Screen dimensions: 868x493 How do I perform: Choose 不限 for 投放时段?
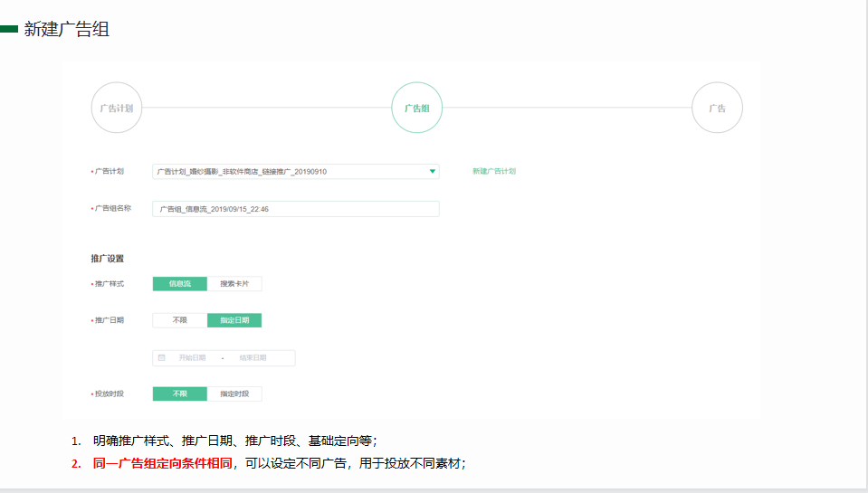click(180, 394)
